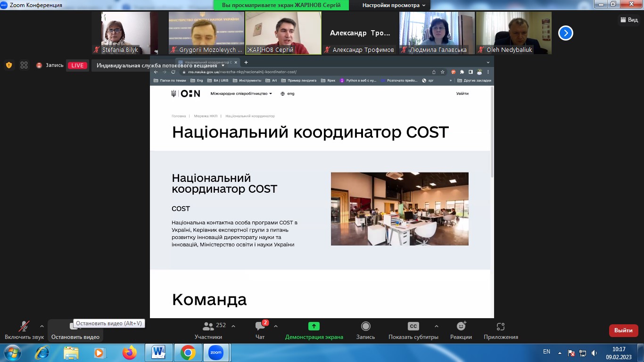The width and height of the screenshot is (644, 362).
Task: Open Міжнародне співробітництво dropdown menu
Action: [241, 93]
